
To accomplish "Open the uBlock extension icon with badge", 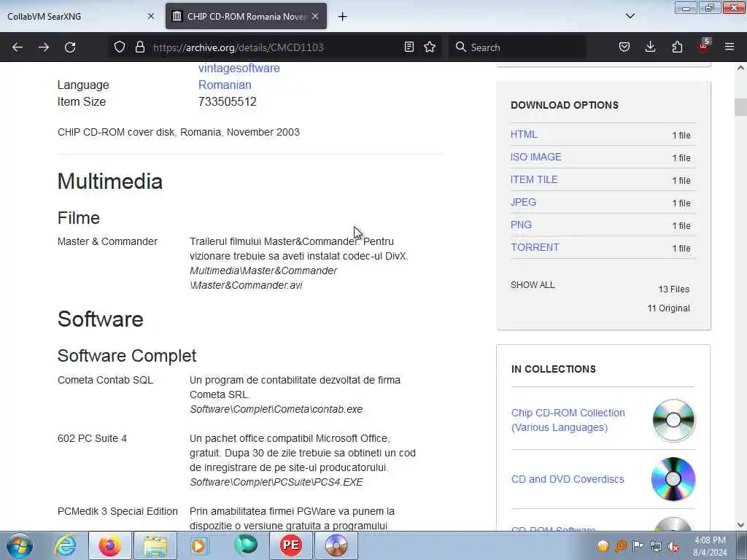I will coord(704,46).
